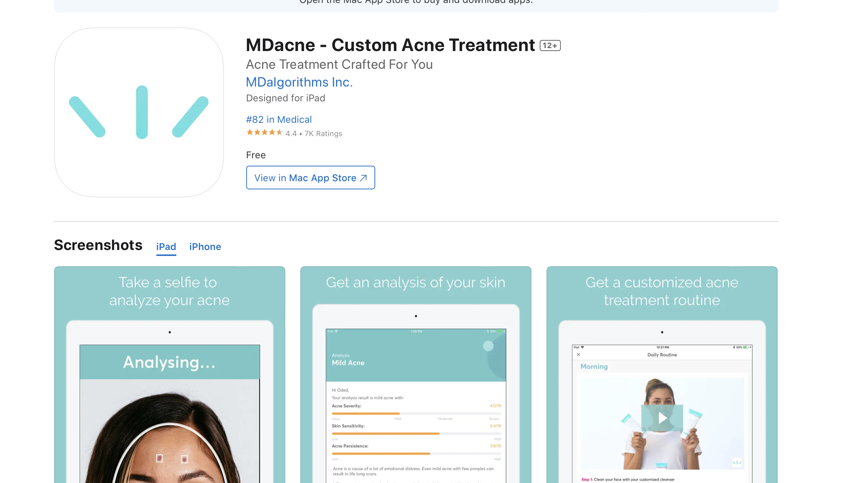Open the #82 in Medical ranking link
868x483 pixels.
coord(279,119)
